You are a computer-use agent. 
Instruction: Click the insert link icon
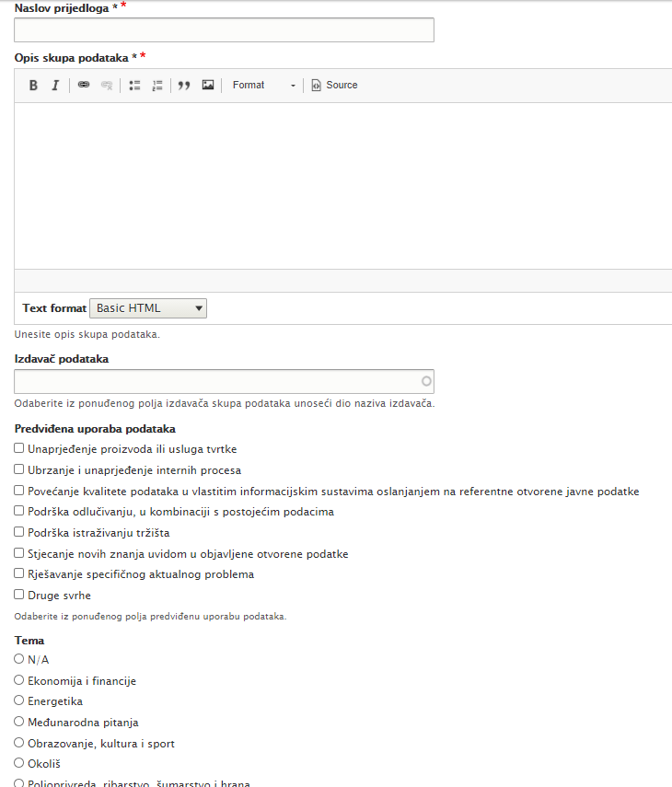[x=84, y=86]
